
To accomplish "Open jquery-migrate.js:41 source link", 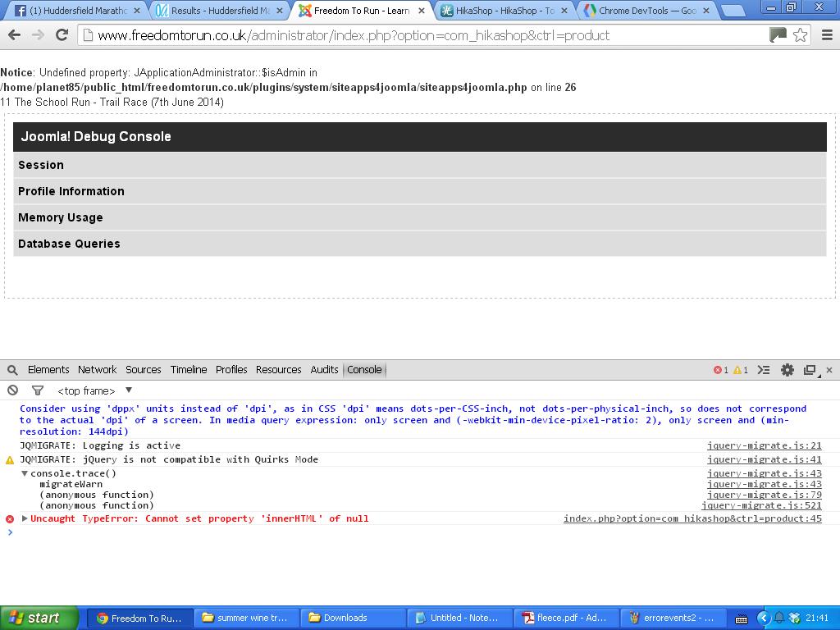I will click(764, 459).
